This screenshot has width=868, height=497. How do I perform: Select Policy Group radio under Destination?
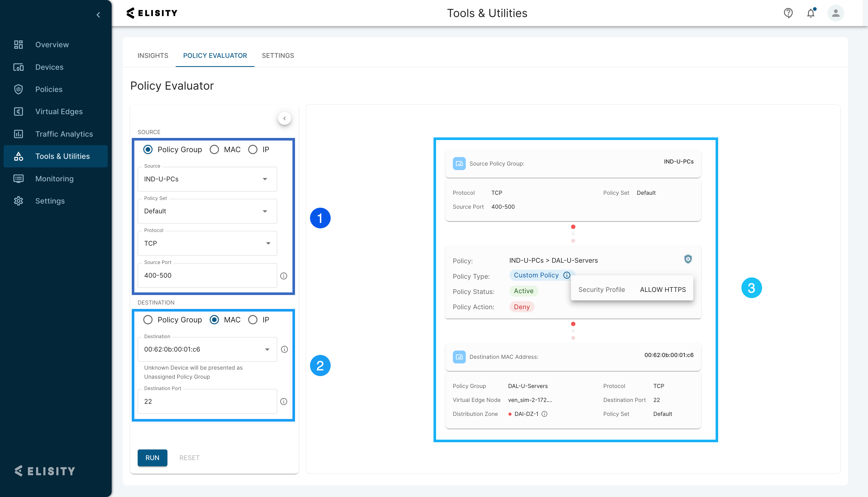click(x=148, y=320)
